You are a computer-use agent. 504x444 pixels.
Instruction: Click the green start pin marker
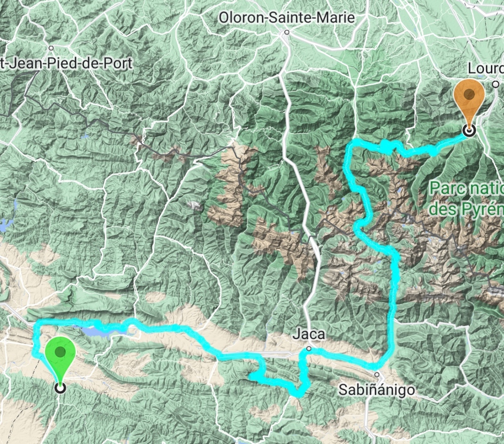click(60, 356)
